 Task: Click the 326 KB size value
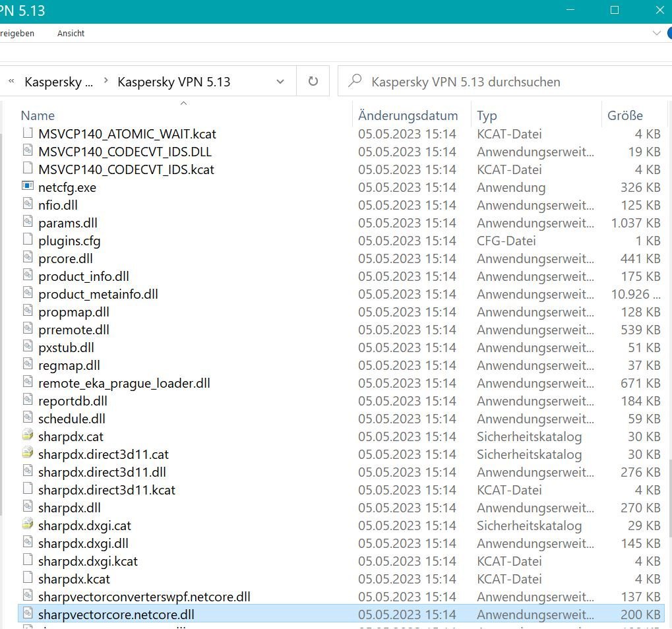(640, 187)
